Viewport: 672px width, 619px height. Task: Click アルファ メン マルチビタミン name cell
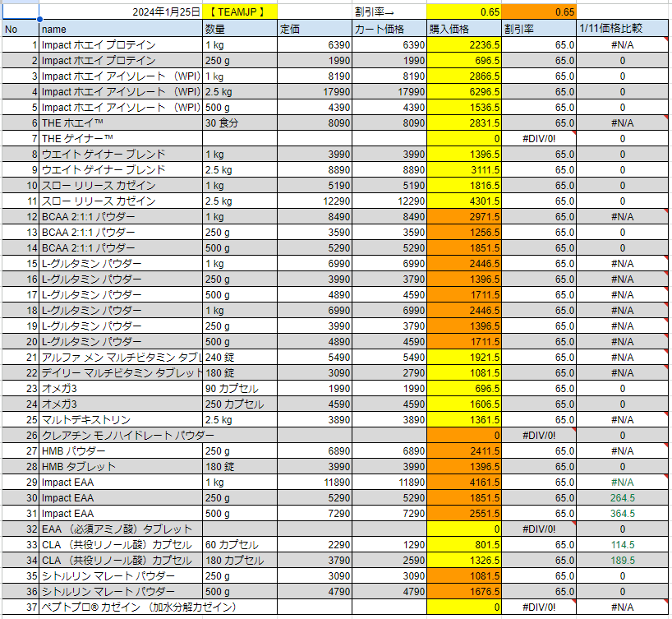[x=121, y=358]
